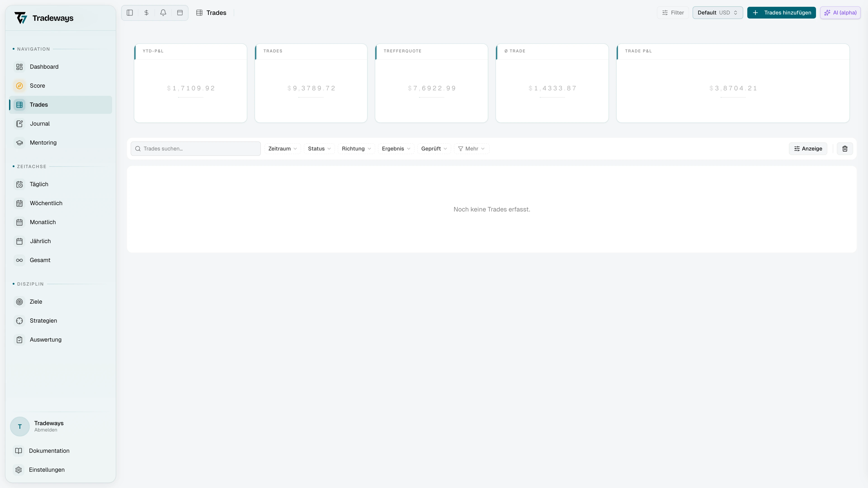The height and width of the screenshot is (488, 868).
Task: Click the Auswertung clipboard icon
Action: 19,340
